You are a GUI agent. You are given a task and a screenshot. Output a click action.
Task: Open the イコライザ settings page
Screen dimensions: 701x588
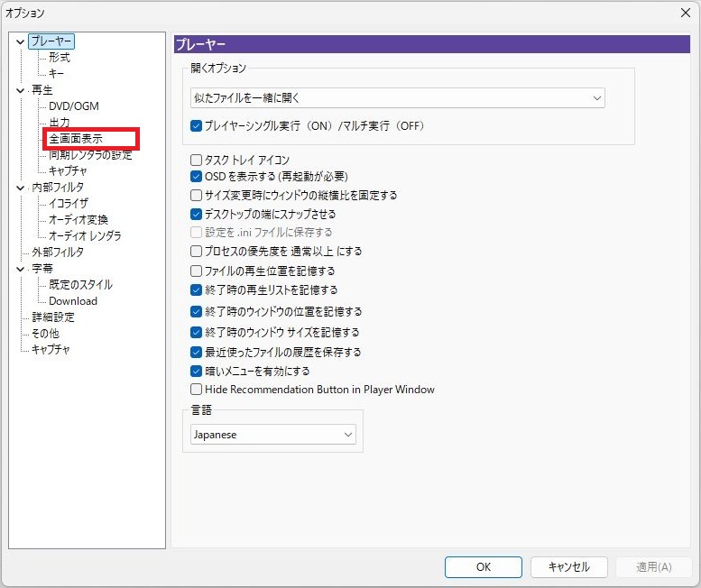pyautogui.click(x=69, y=204)
